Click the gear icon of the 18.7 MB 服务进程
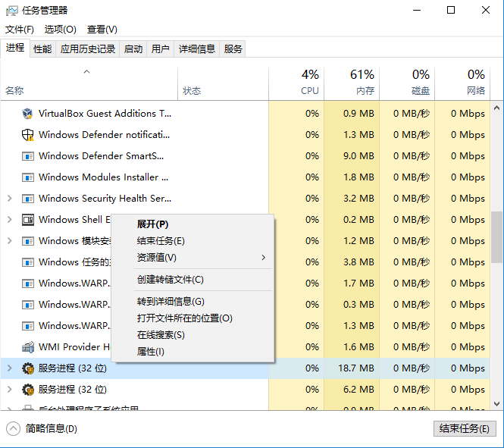The image size is (504, 448). tap(28, 368)
